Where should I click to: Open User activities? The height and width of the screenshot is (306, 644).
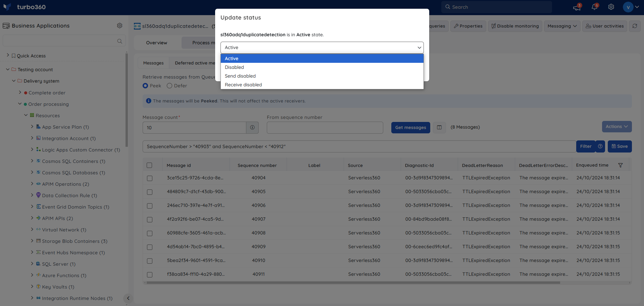pyautogui.click(x=605, y=26)
